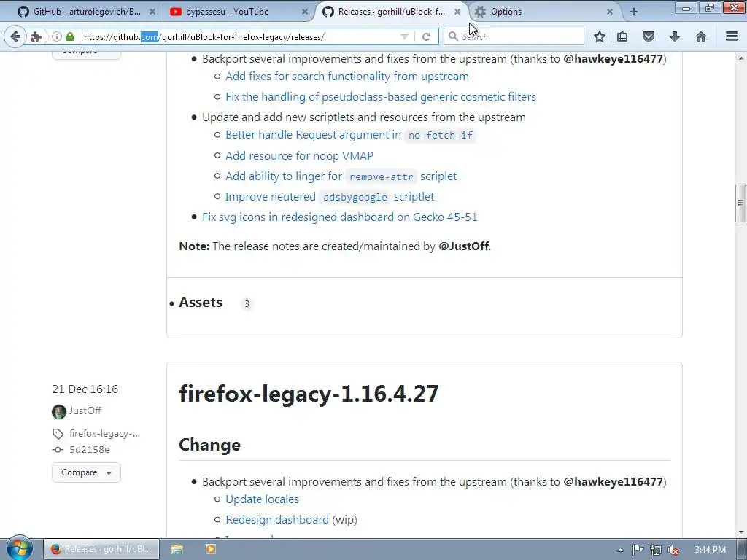Switch to the GitHub arturolegovich tab

coord(86,12)
